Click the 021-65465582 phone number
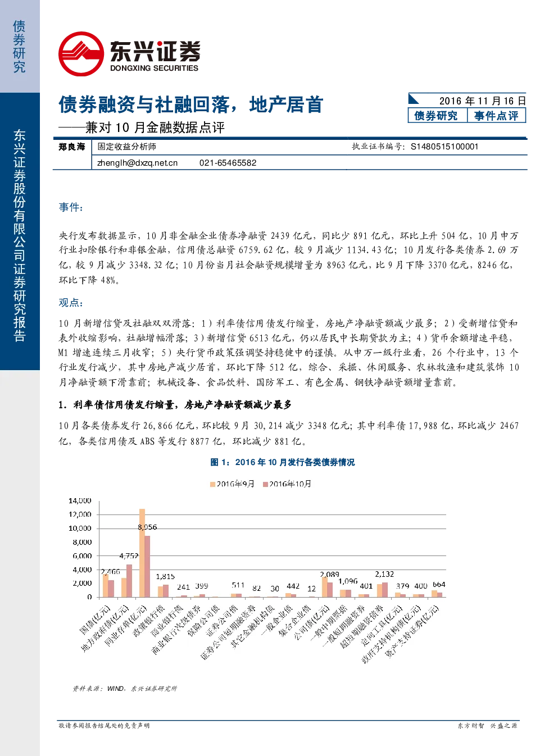558x756 pixels. (228, 163)
